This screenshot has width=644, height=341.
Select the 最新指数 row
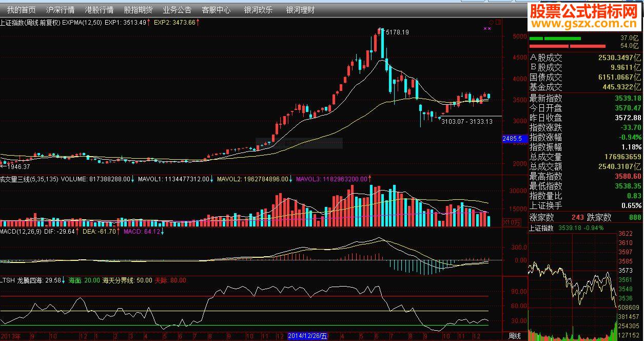pos(586,98)
